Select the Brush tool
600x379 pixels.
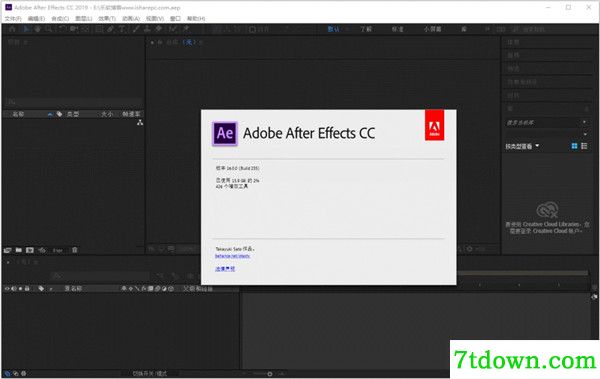[136, 29]
